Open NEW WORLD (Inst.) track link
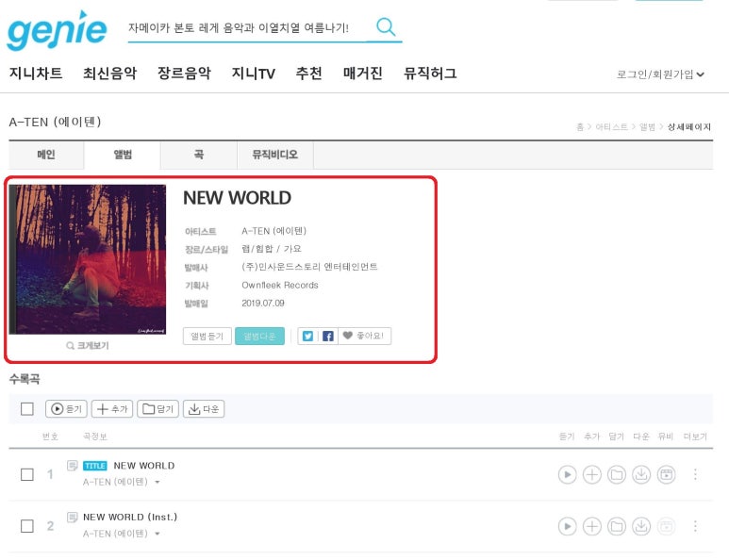Screen dimensions: 729x560 [x=130, y=518]
